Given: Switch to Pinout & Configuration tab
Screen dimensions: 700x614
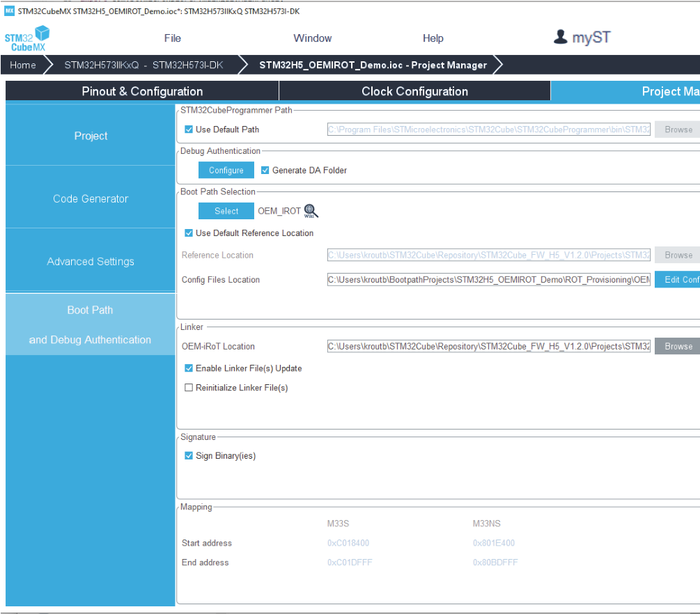Looking at the screenshot, I should pos(142,91).
